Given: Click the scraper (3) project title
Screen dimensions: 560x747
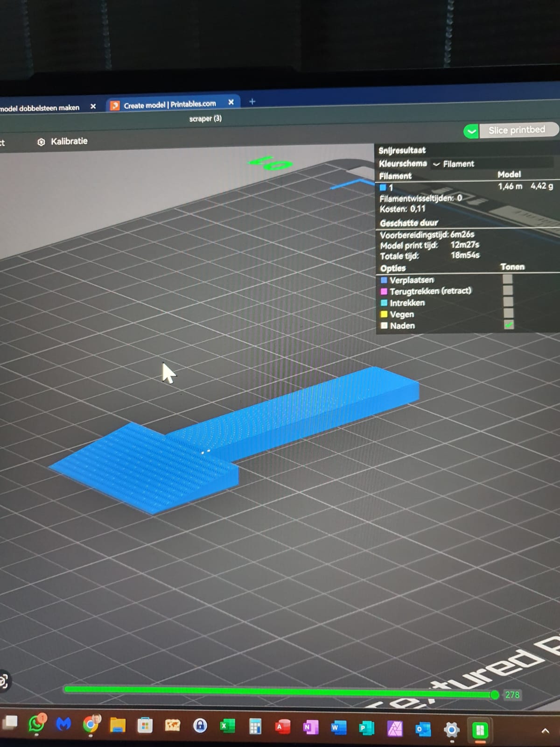Looking at the screenshot, I should (205, 119).
